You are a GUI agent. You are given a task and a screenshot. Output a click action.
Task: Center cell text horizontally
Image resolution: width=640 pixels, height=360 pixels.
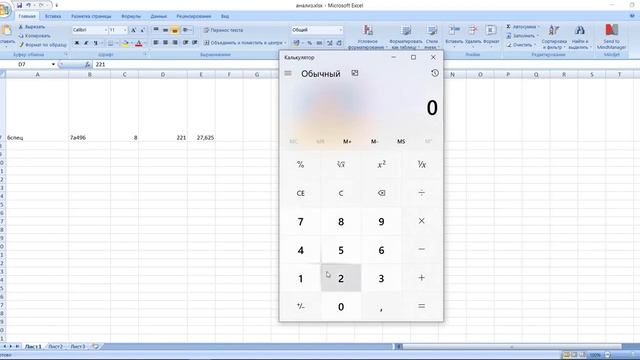[x=165, y=42]
